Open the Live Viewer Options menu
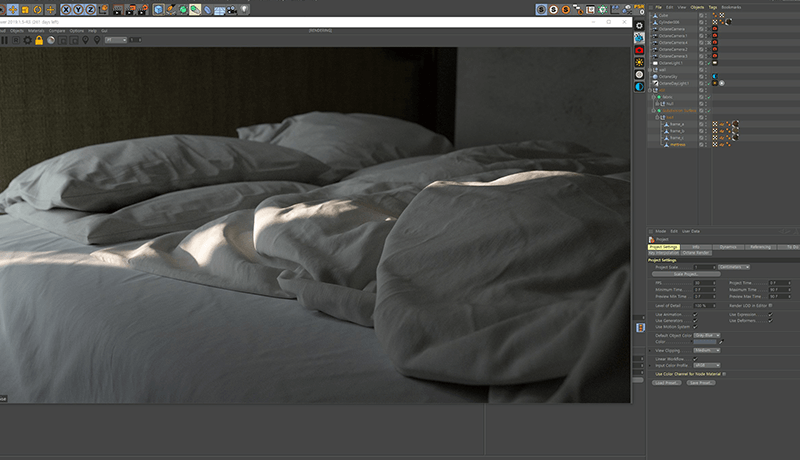 click(x=77, y=31)
